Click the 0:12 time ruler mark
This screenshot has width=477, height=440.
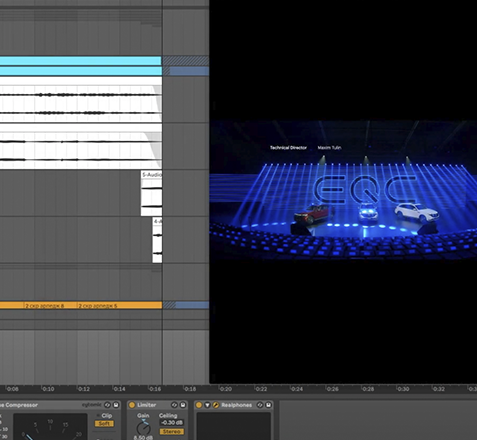(83, 389)
